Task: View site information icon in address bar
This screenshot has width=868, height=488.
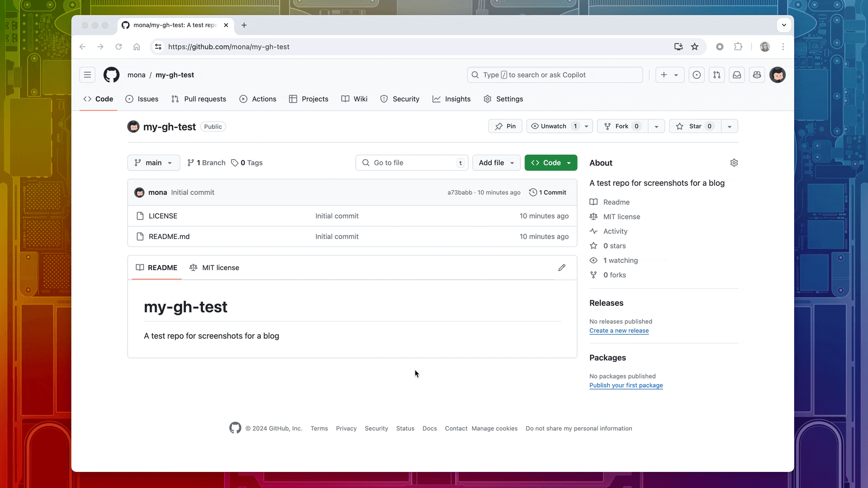Action: pos(158,47)
